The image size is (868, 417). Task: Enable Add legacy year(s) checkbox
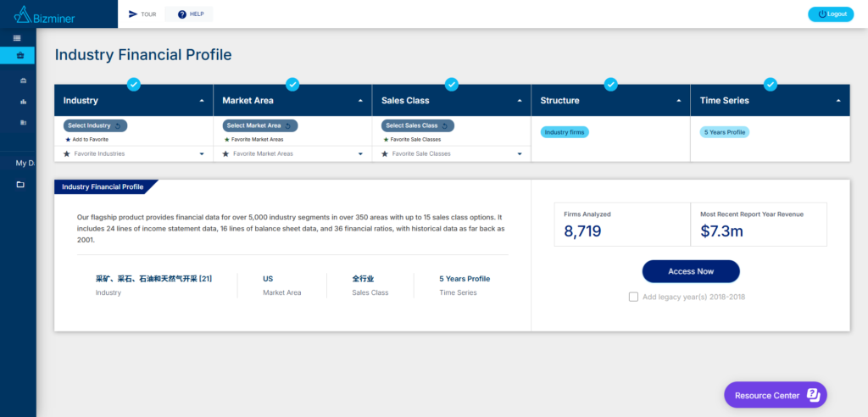[634, 297]
